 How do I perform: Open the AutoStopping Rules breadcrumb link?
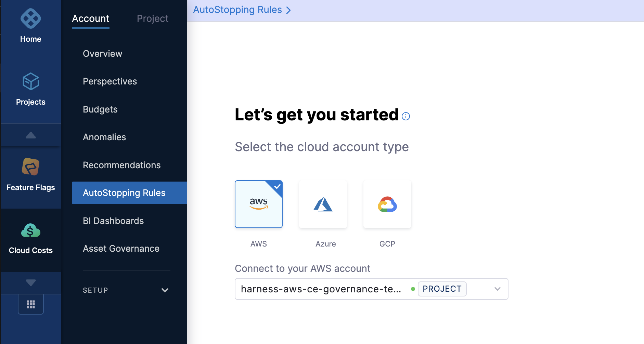[237, 10]
